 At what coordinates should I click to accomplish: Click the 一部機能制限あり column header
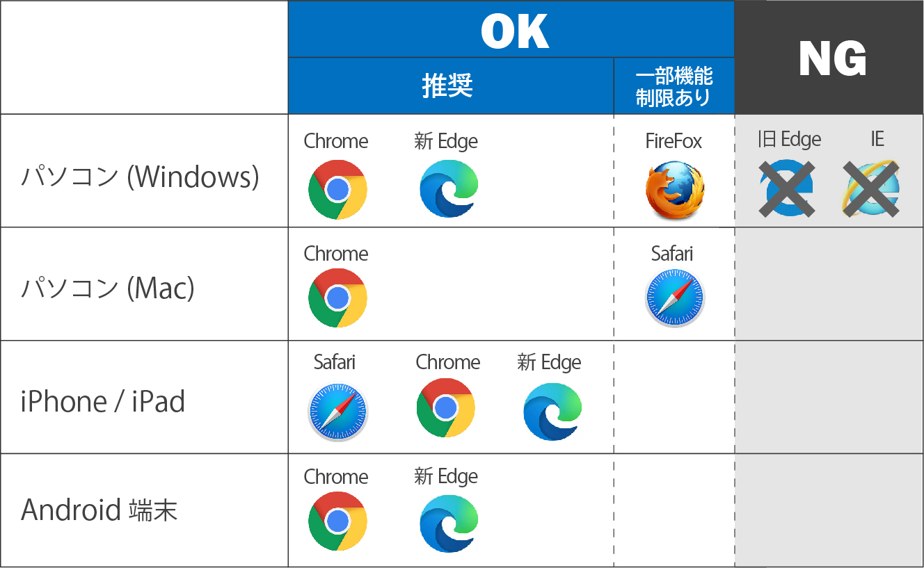pyautogui.click(x=674, y=87)
